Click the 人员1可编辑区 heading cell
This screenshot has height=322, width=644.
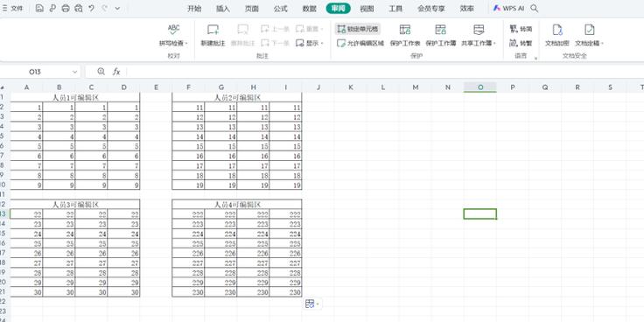coord(75,97)
